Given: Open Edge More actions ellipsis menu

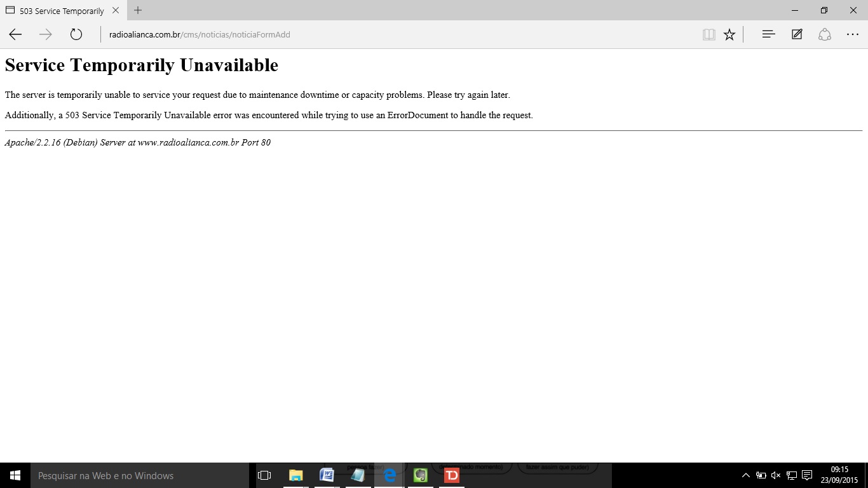Looking at the screenshot, I should (x=853, y=34).
